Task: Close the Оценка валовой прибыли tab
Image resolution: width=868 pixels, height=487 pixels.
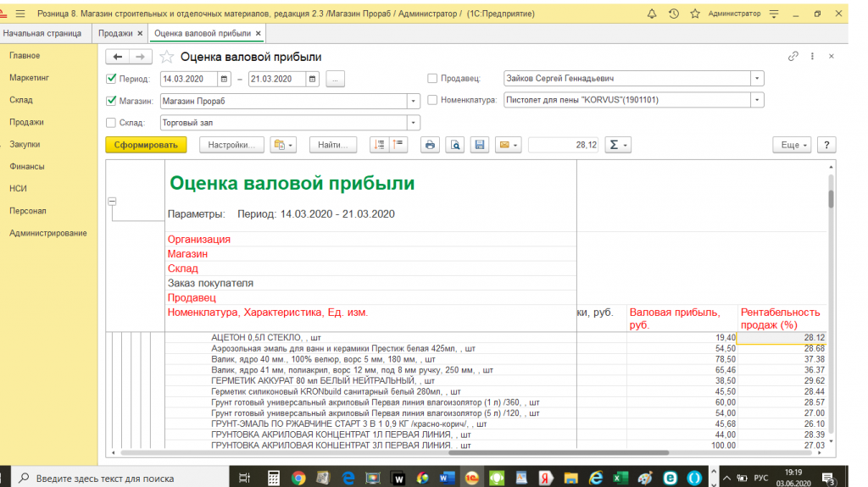Action: [x=258, y=33]
